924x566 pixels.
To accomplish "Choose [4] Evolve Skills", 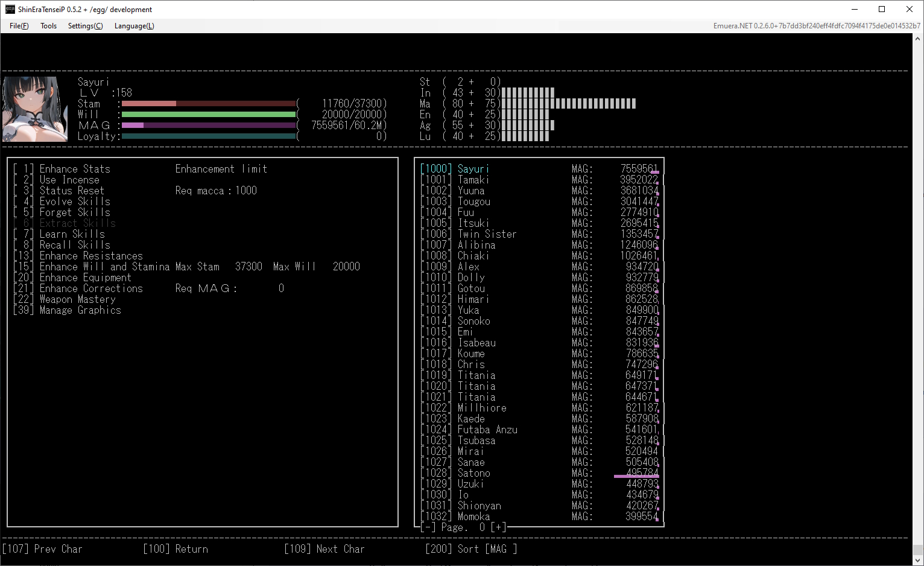I will 62,202.
